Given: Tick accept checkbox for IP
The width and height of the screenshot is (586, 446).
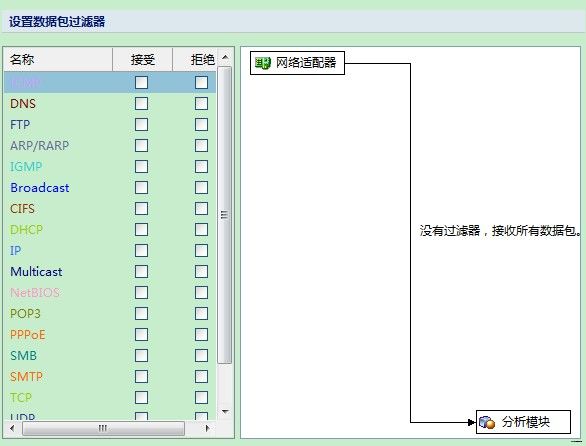Looking at the screenshot, I should [x=141, y=250].
